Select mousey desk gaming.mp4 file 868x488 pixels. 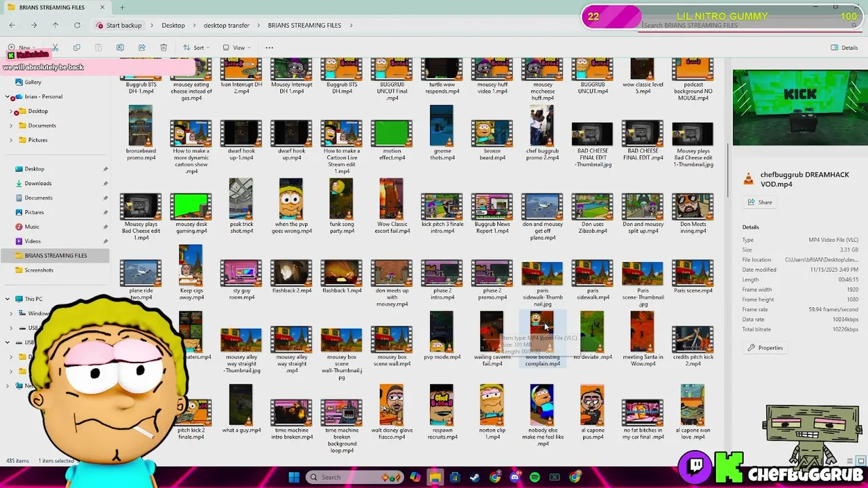(191, 213)
